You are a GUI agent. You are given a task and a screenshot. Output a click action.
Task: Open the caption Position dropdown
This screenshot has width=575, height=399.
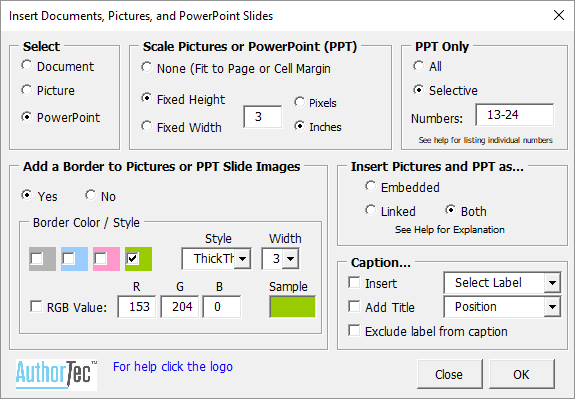[x=552, y=307]
